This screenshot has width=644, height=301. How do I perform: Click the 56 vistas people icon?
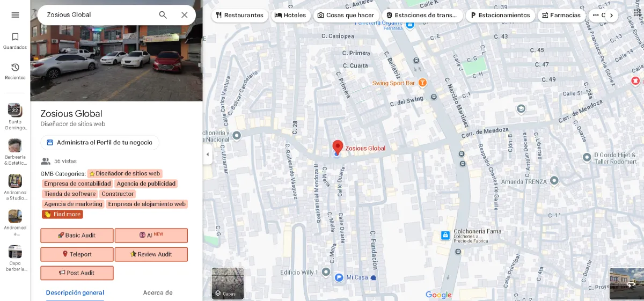pos(46,161)
